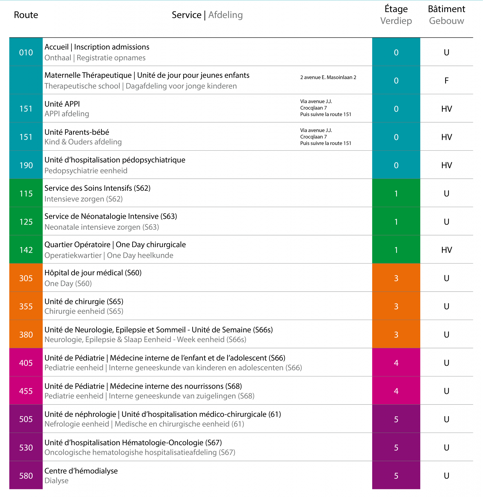
Task: Select Unité de chirurgie (S65) row
Action: tap(241, 306)
